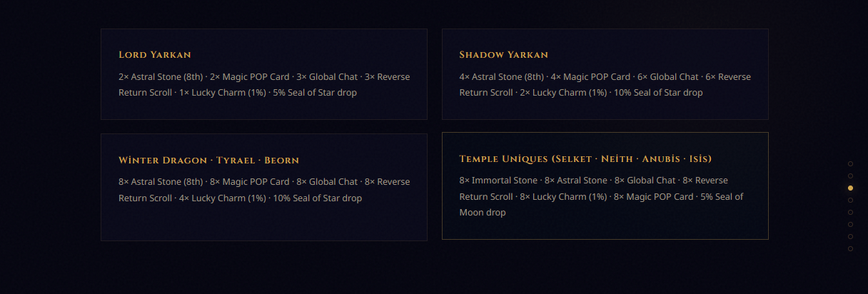868x294 pixels.
Task: Click the '8× Immortal Stone' reward text
Action: [498, 181]
